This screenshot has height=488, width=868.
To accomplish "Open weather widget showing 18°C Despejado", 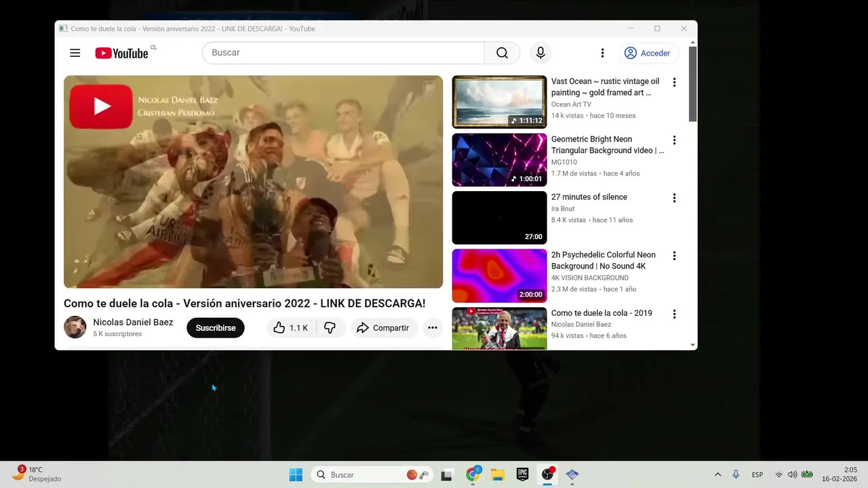I will tap(37, 474).
